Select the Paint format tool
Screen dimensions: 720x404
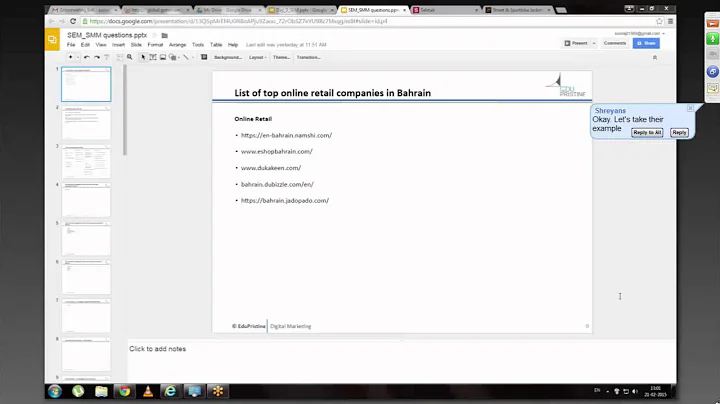pyautogui.click(x=107, y=57)
